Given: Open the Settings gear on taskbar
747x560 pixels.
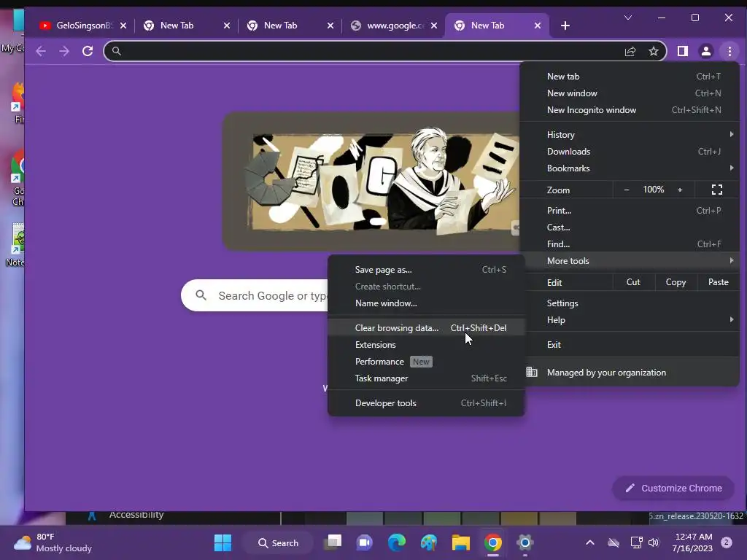Looking at the screenshot, I should [x=525, y=542].
